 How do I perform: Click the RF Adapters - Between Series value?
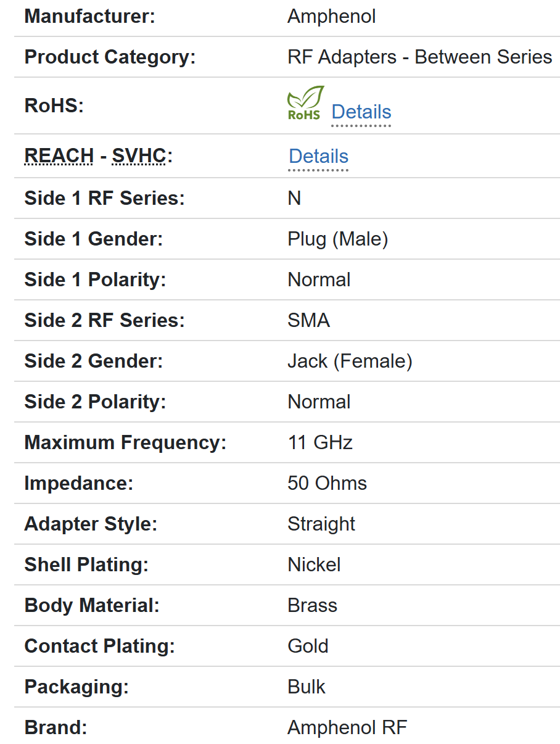pyautogui.click(x=419, y=57)
